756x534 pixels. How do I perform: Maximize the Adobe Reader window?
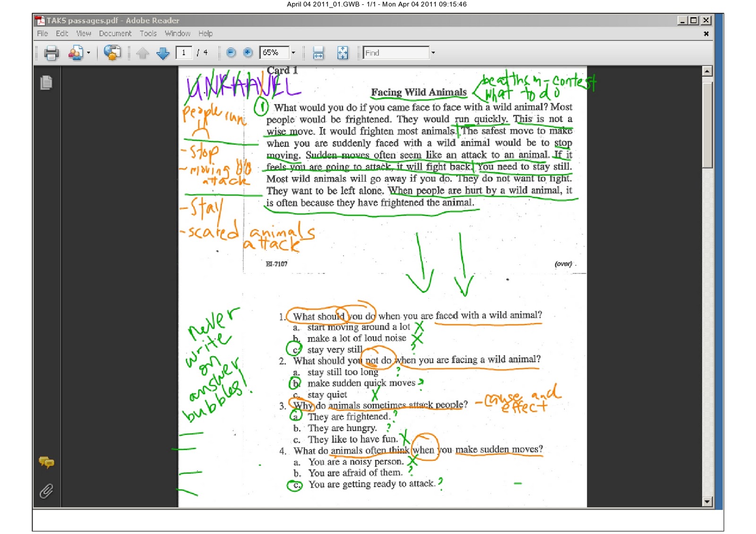[694, 20]
